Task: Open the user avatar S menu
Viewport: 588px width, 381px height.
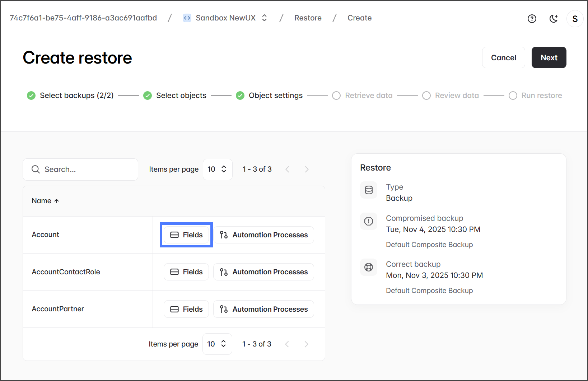Action: [575, 19]
